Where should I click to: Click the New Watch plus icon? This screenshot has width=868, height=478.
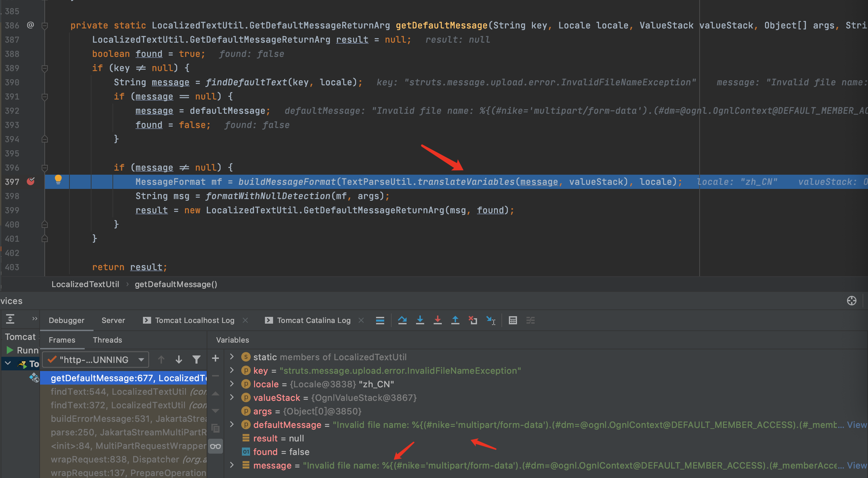pyautogui.click(x=215, y=358)
